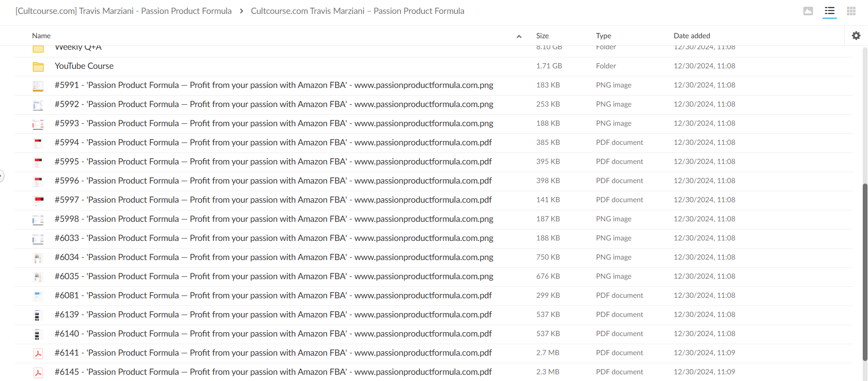The height and width of the screenshot is (381, 868).
Task: Click 'PNG image' type in #6035 row
Action: click(x=614, y=276)
